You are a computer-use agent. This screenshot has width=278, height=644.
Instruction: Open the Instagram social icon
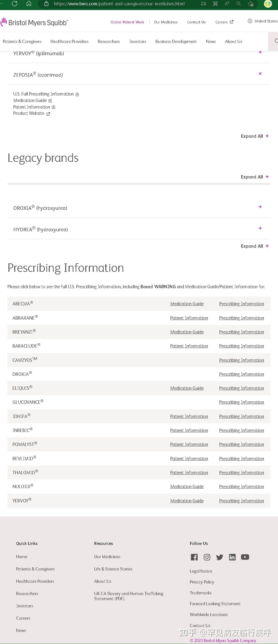point(207,557)
